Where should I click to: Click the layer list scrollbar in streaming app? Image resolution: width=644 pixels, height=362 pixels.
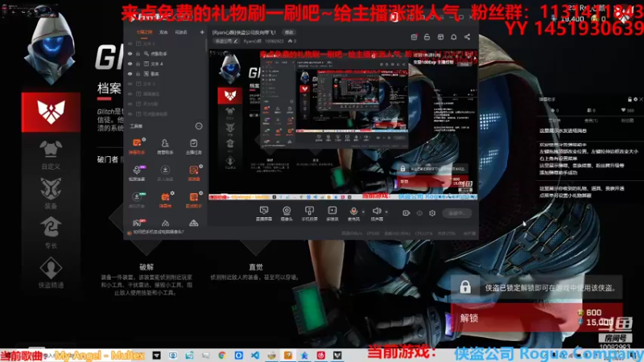click(x=206, y=45)
